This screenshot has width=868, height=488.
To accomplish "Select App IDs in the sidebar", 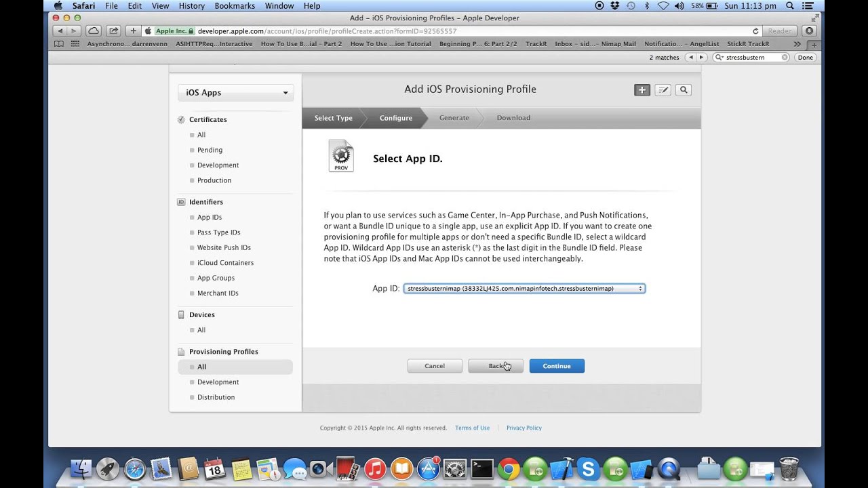I will [x=210, y=218].
